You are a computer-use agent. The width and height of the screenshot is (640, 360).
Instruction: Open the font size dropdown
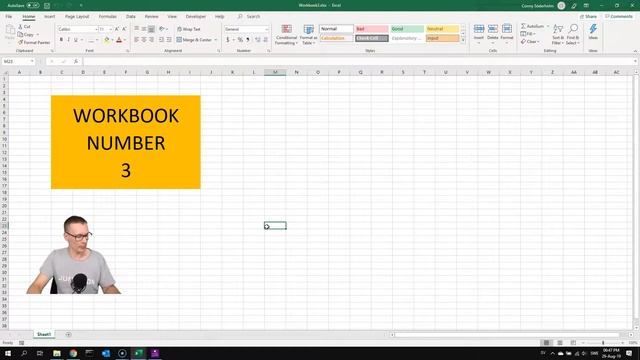(111, 29)
